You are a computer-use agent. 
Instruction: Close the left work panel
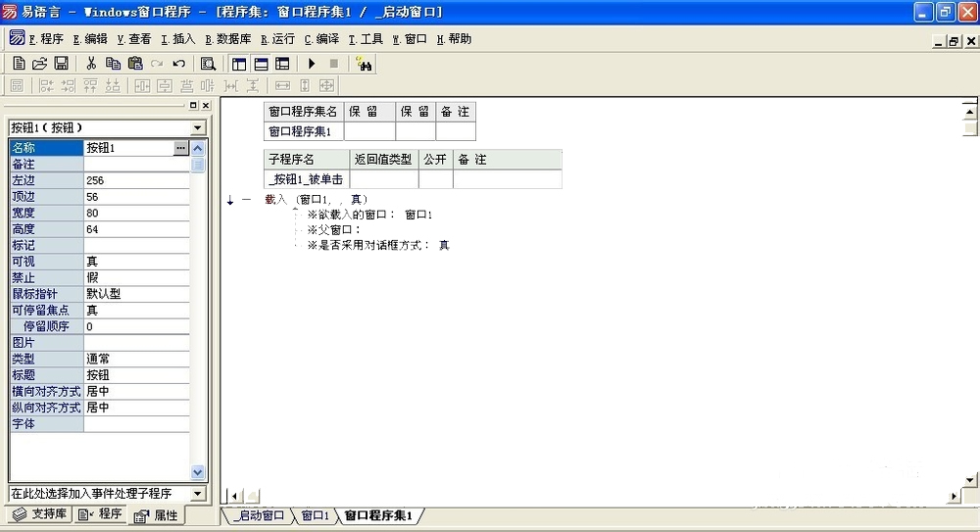pos(206,105)
